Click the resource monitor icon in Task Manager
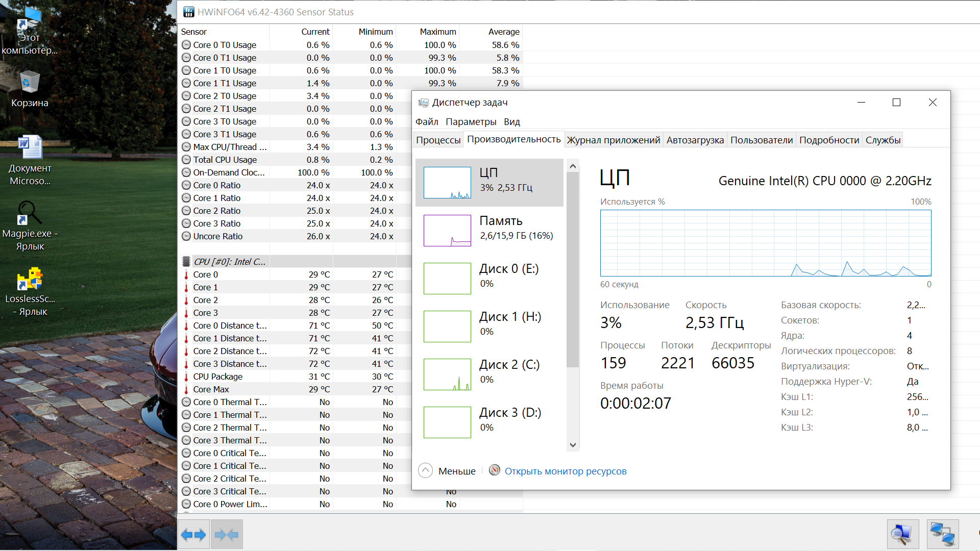Image resolution: width=980 pixels, height=551 pixels. pos(494,470)
